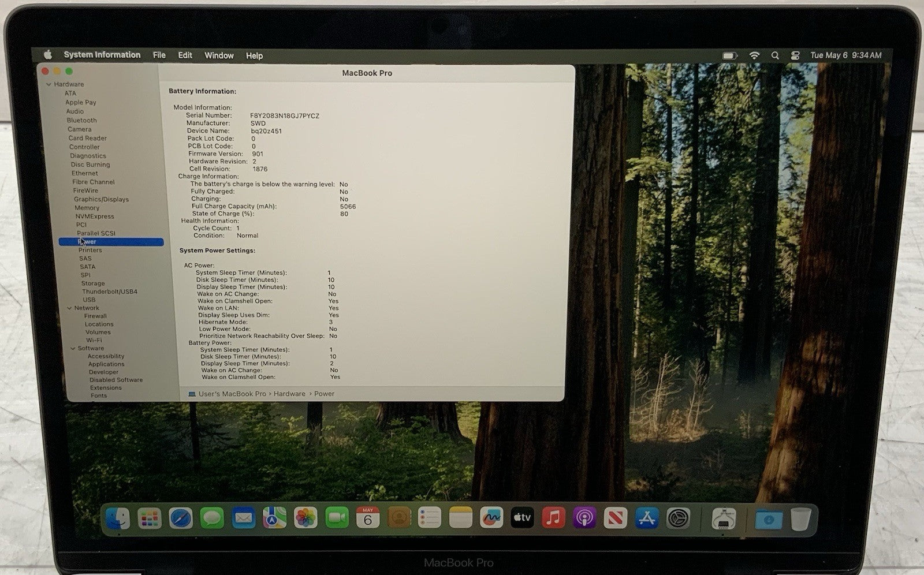Image resolution: width=924 pixels, height=575 pixels.
Task: Open App Store in Dock
Action: coord(647,518)
